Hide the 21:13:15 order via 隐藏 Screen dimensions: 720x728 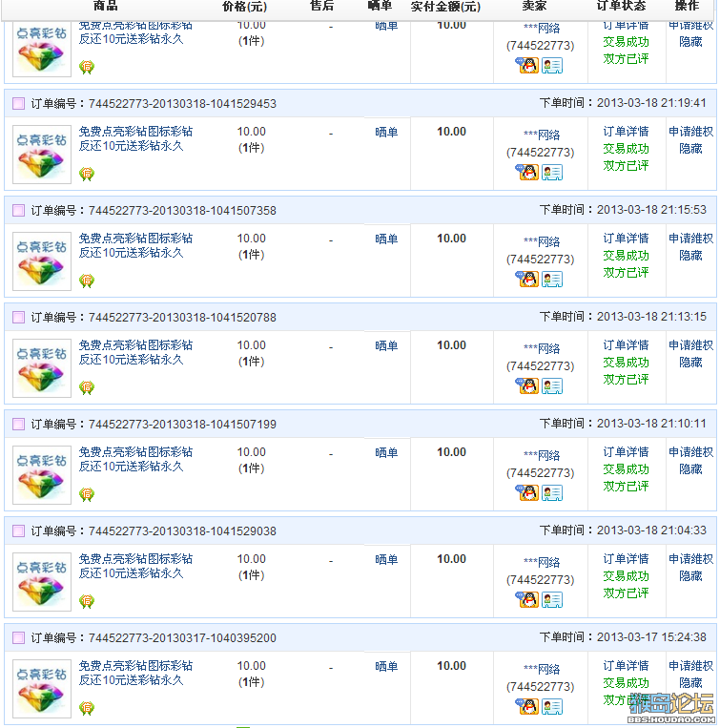[690, 363]
